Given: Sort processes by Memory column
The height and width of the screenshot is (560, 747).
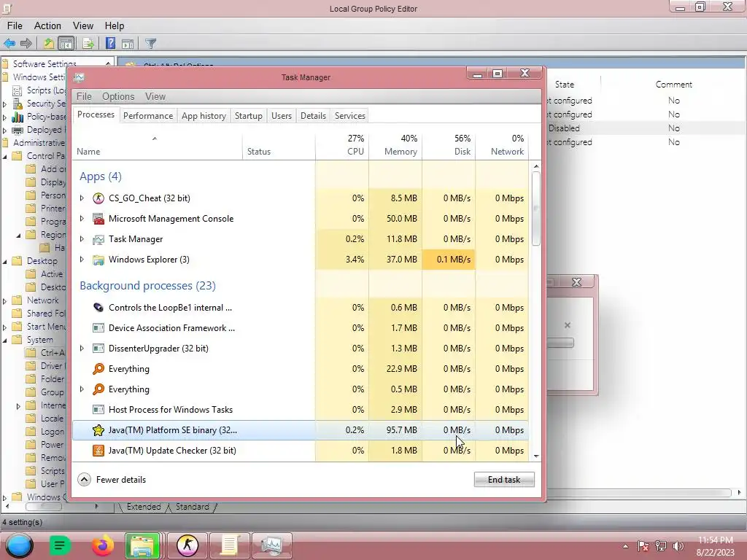Looking at the screenshot, I should coord(395,145).
